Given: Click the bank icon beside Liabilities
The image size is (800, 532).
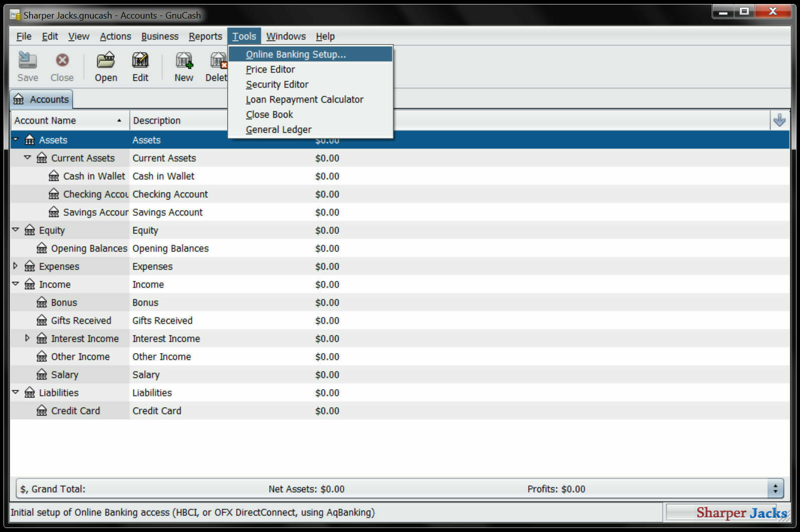Looking at the screenshot, I should click(x=30, y=393).
